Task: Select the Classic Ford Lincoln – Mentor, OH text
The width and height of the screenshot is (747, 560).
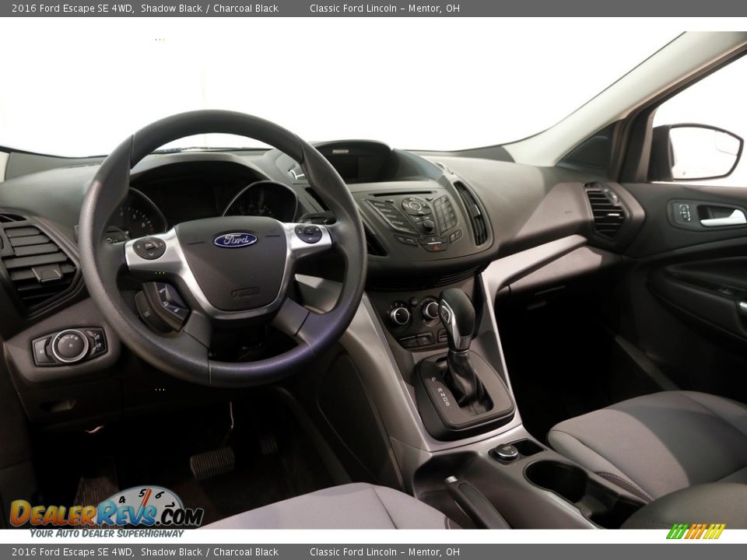Action: (x=387, y=9)
